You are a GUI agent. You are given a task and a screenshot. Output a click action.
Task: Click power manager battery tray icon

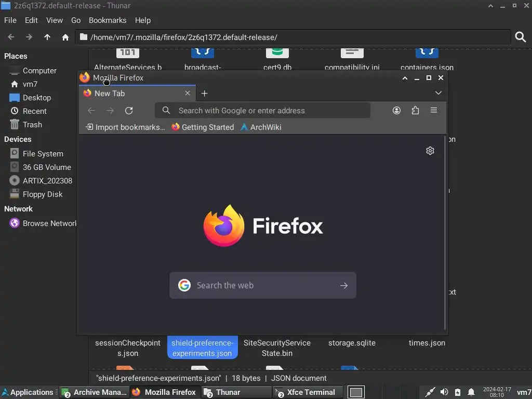(x=458, y=392)
